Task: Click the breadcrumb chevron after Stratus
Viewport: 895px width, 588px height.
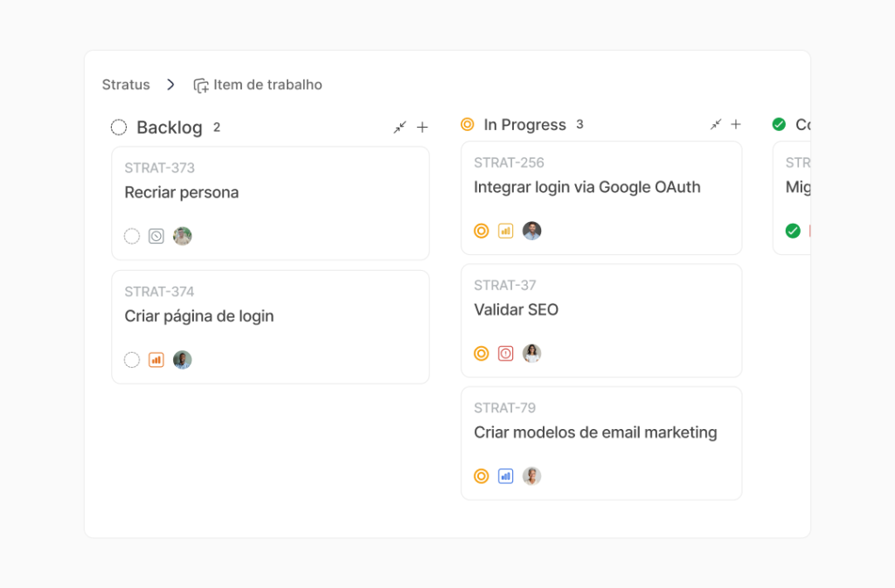Action: [x=171, y=85]
